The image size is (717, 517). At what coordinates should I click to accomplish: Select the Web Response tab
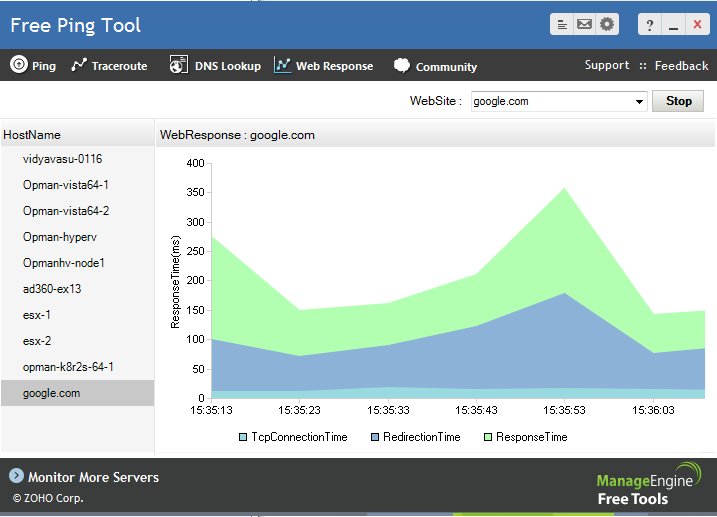pos(324,66)
